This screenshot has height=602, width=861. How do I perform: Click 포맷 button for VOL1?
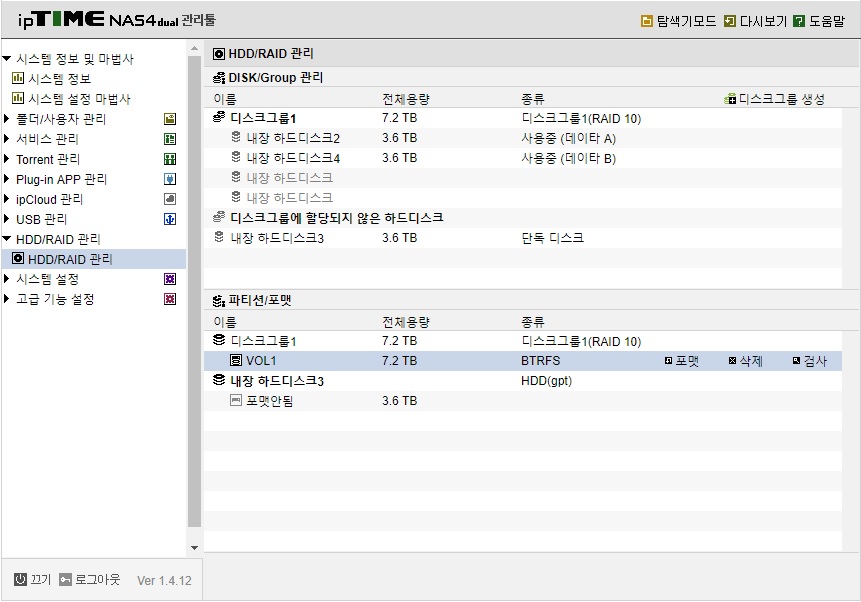pyautogui.click(x=681, y=361)
